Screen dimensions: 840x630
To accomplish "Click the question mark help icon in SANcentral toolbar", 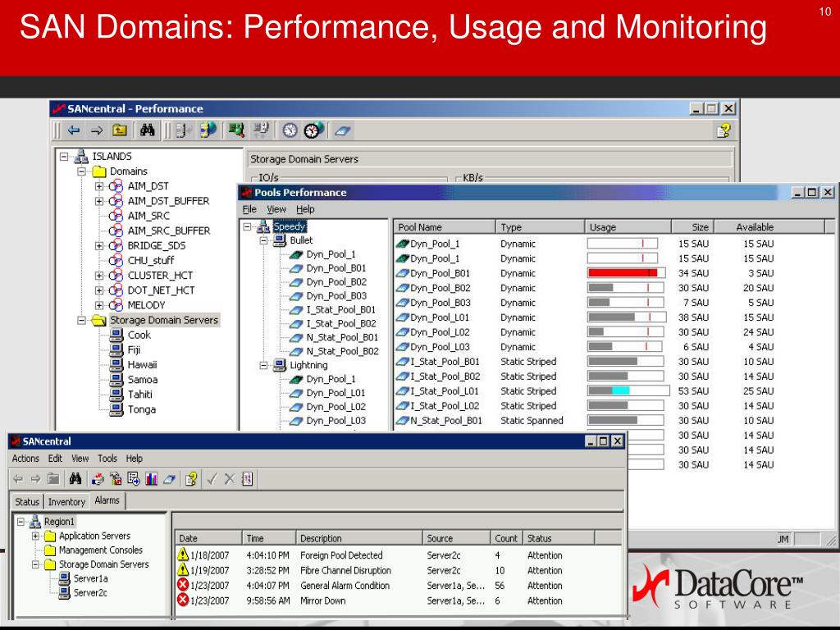I will (190, 479).
